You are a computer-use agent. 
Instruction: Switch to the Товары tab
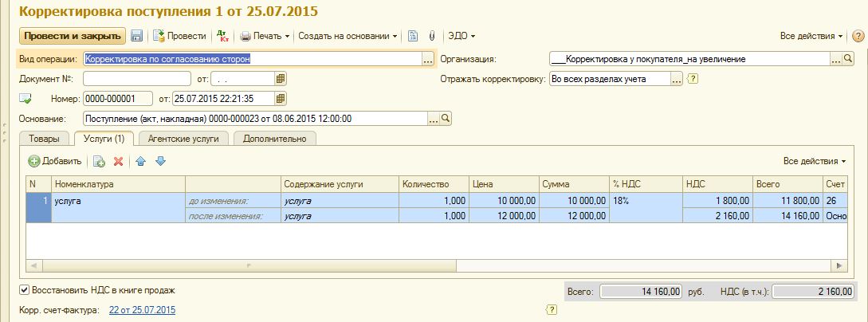tap(44, 139)
